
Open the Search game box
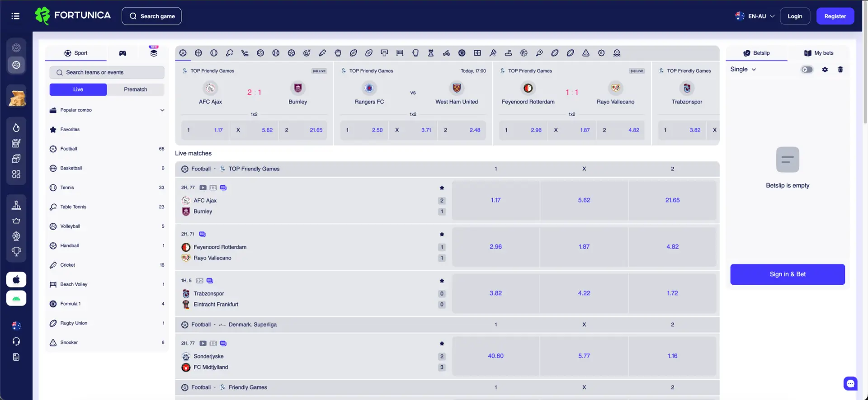tap(151, 16)
